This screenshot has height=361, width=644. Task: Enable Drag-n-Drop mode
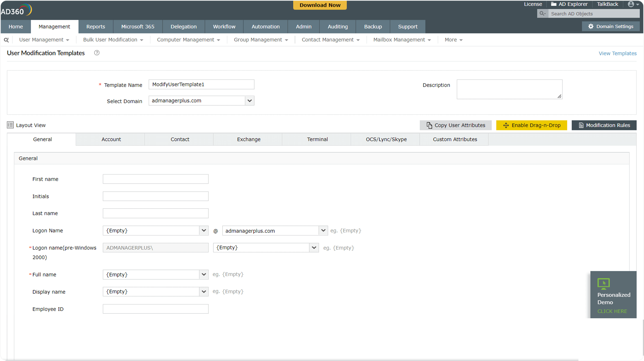531,125
